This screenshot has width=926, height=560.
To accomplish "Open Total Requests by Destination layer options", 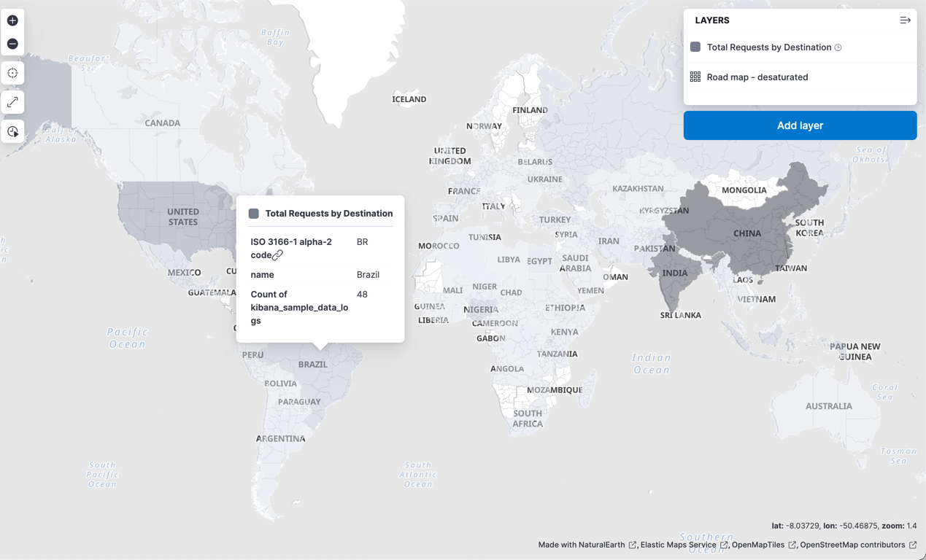I will pos(768,47).
